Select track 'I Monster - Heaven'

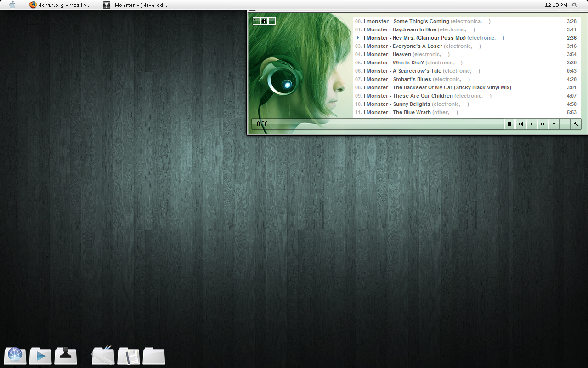(x=467, y=54)
